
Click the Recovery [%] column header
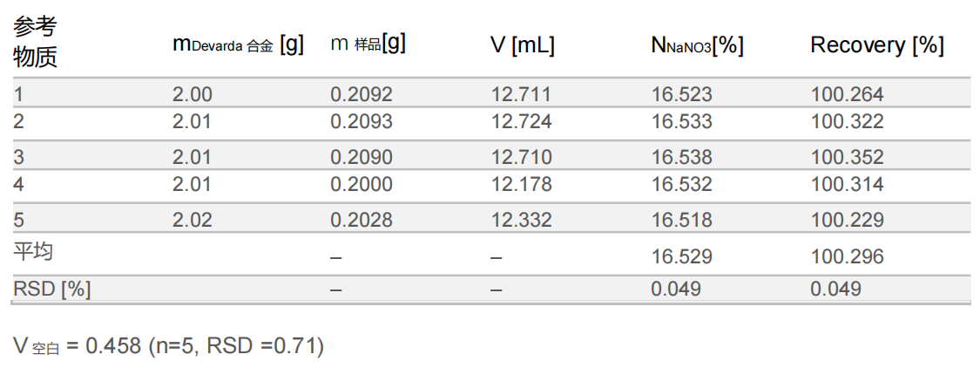point(876,45)
